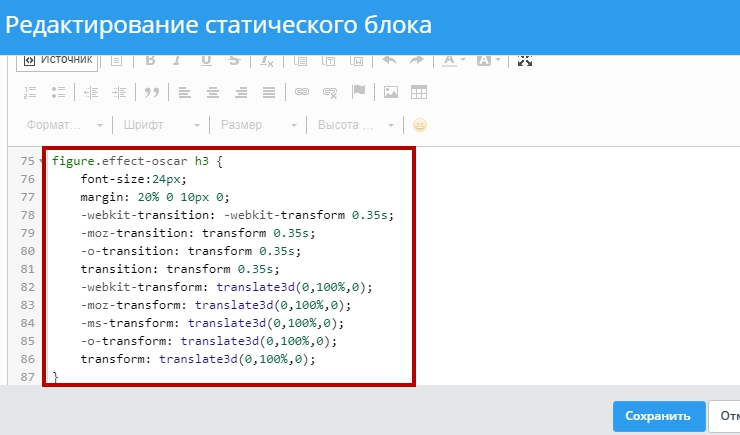
Task: Toggle italic formatting
Action: point(178,60)
